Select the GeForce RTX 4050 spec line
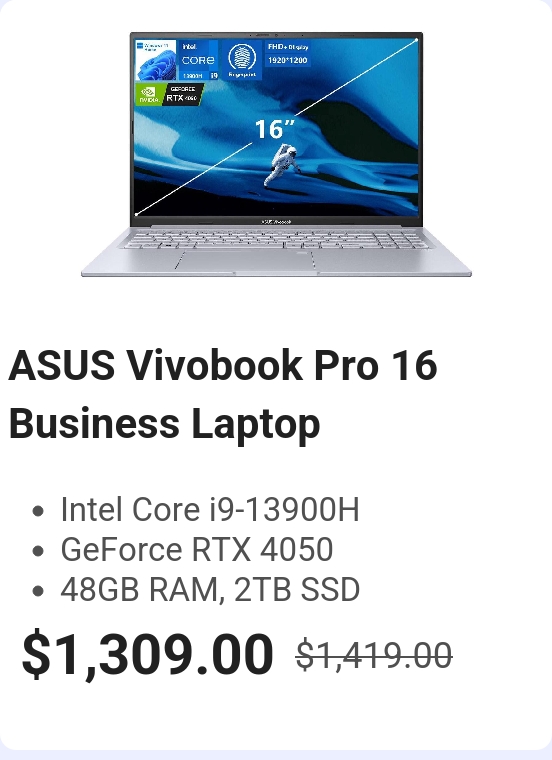The image size is (552, 760). [197, 550]
